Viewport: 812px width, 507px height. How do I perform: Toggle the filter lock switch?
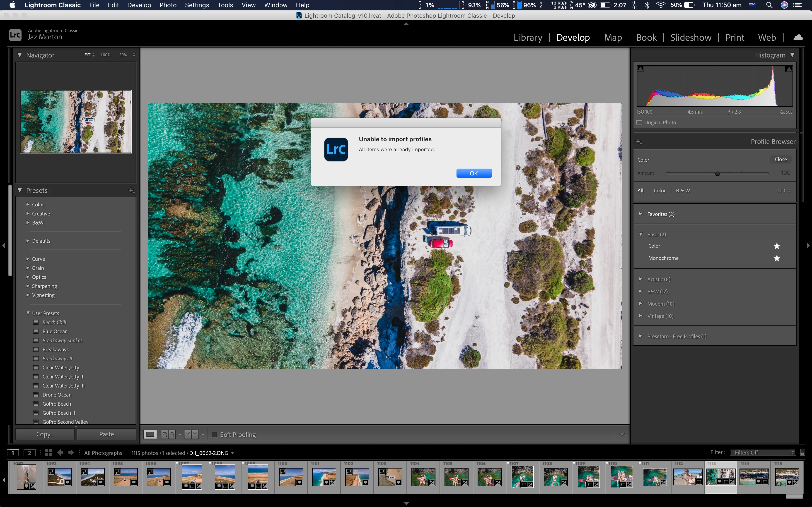point(803,453)
